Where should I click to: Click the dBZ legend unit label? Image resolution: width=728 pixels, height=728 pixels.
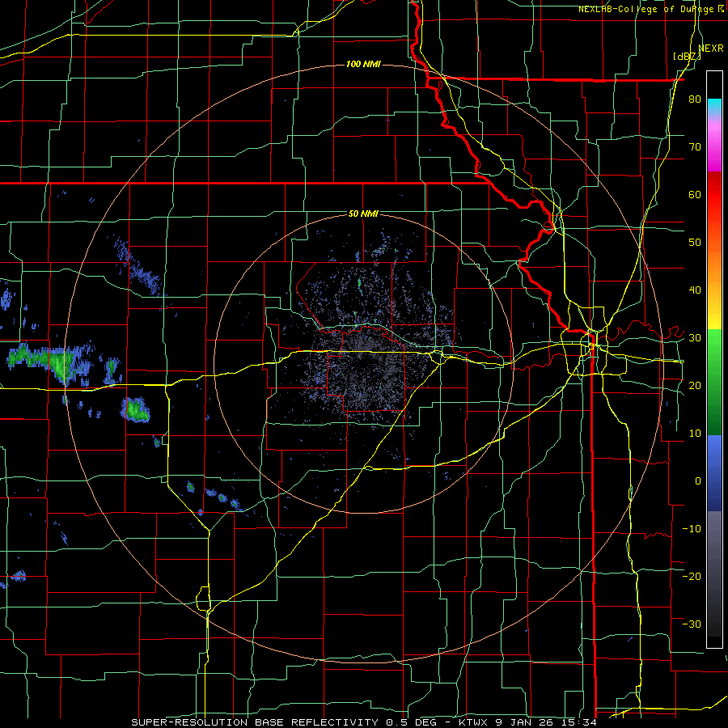point(687,57)
